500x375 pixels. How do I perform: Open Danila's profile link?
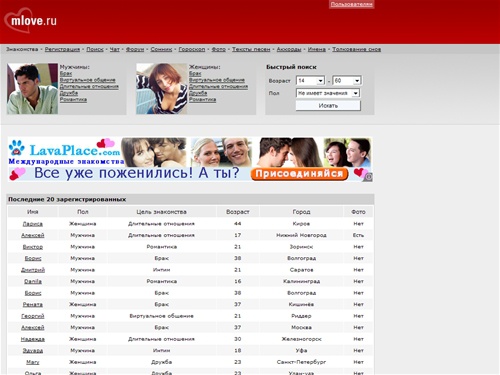click(33, 281)
